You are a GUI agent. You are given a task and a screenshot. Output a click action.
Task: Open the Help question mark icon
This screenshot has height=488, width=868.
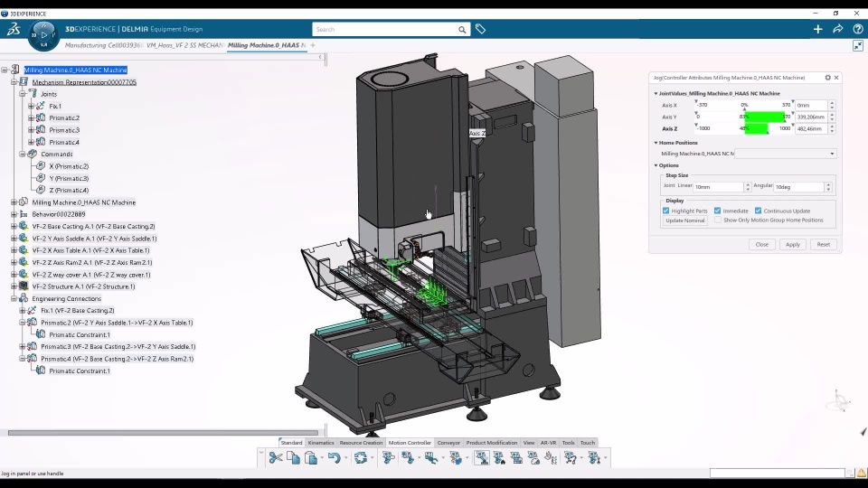pyautogui.click(x=857, y=29)
